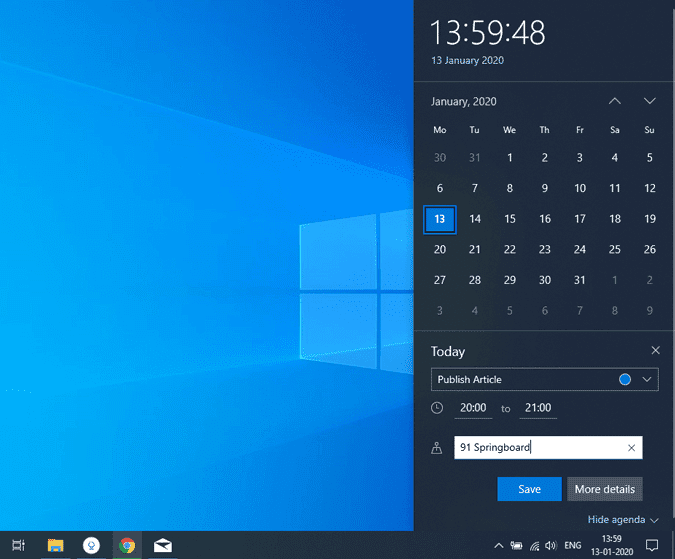The height and width of the screenshot is (559, 675).
Task: Pick January 31 on the calendar
Action: [580, 280]
